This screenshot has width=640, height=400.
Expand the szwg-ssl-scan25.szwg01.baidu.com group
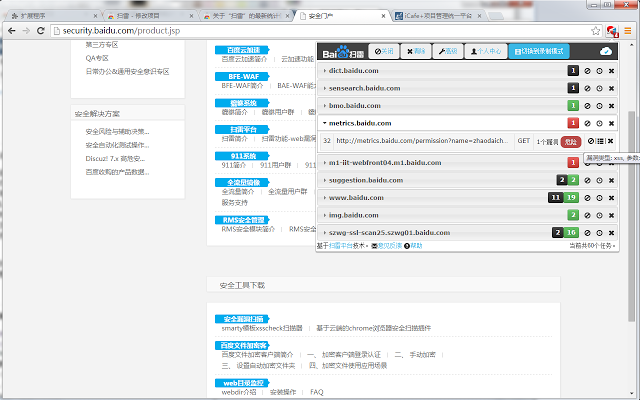(x=324, y=233)
